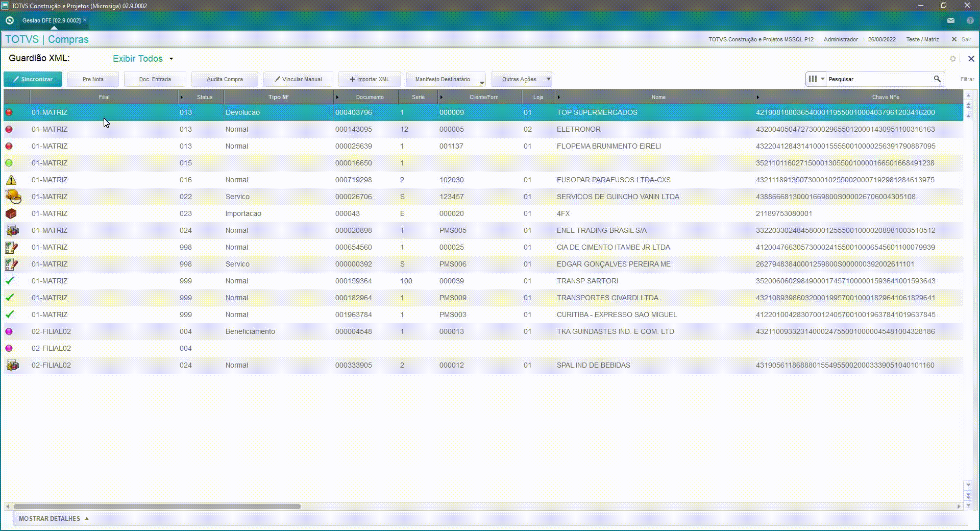The width and height of the screenshot is (980, 531).
Task: Click the Sincronizar button
Action: 33,79
